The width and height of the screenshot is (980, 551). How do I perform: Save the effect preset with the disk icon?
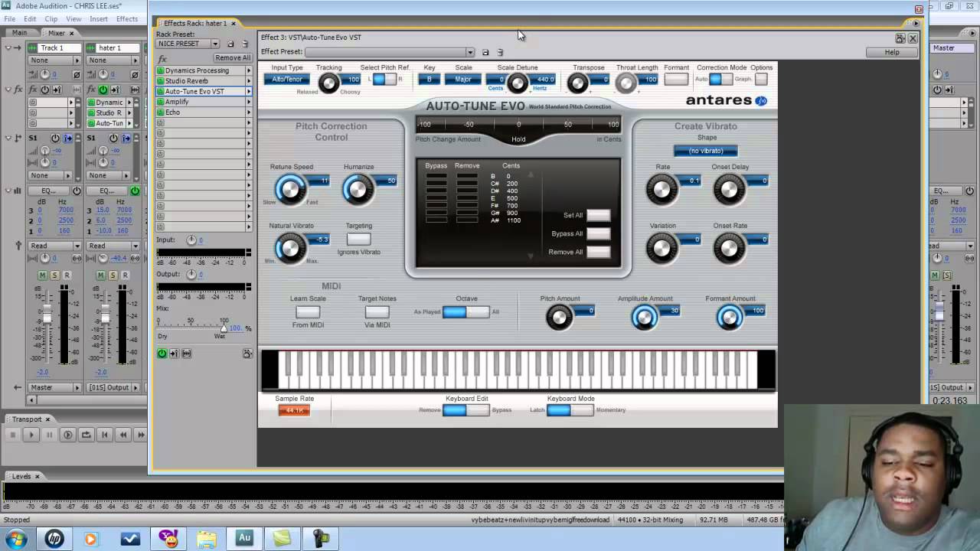click(485, 52)
